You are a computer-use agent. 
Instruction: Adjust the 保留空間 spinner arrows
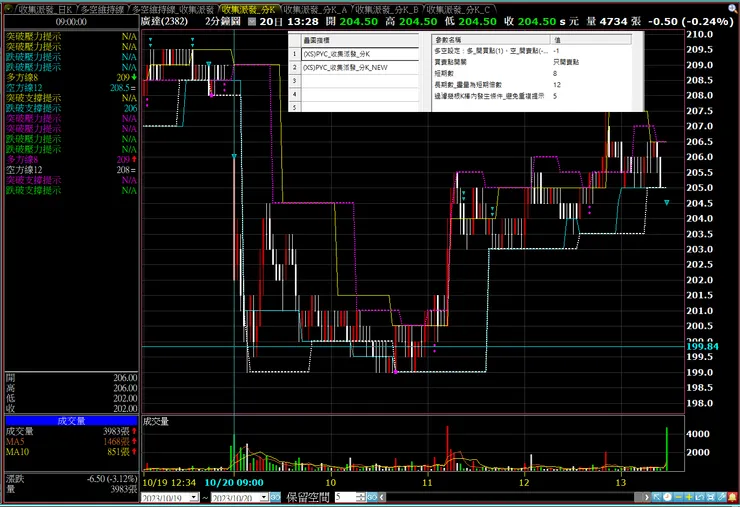tap(361, 497)
